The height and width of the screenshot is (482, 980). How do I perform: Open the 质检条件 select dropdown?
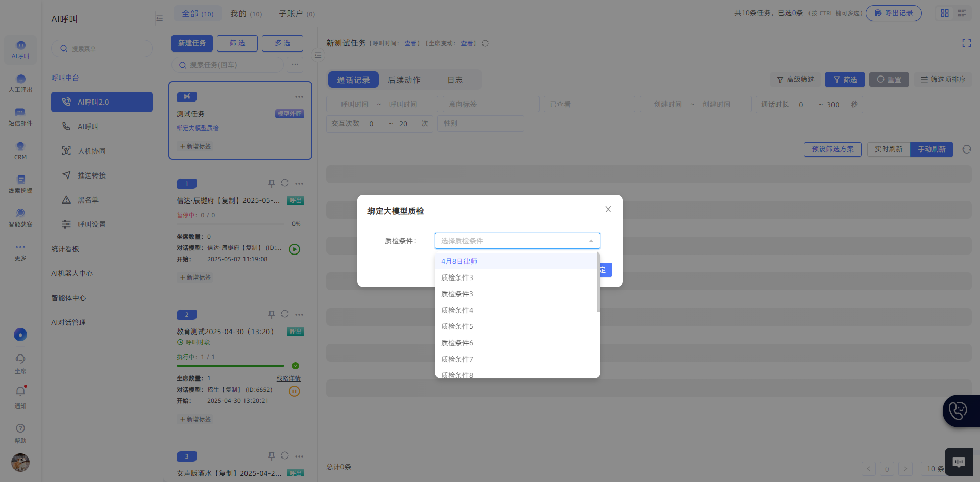click(517, 241)
